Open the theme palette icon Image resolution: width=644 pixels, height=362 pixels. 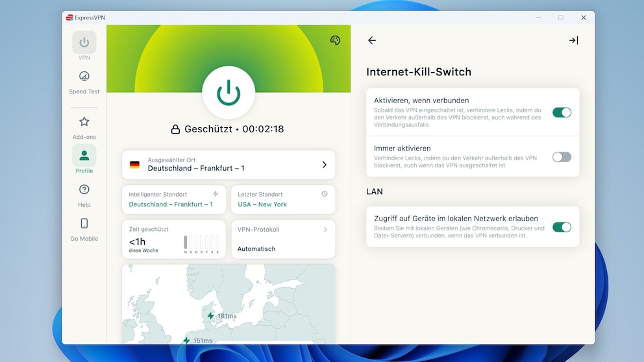click(x=335, y=40)
